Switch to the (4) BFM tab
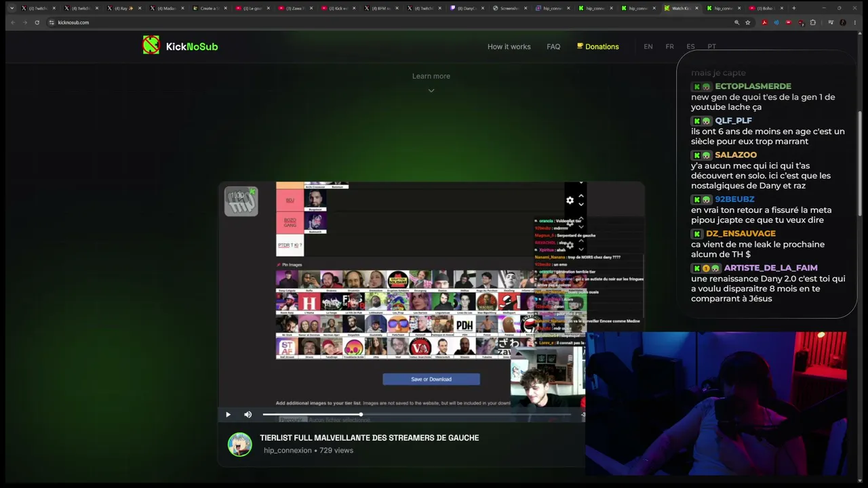The image size is (868, 488). point(381,8)
